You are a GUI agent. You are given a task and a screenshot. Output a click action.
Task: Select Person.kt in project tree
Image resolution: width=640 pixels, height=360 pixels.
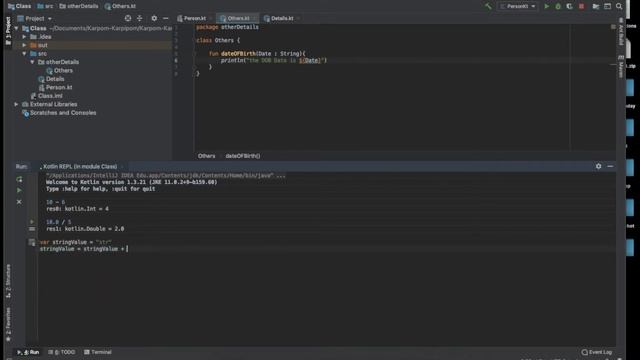pyautogui.click(x=55, y=87)
